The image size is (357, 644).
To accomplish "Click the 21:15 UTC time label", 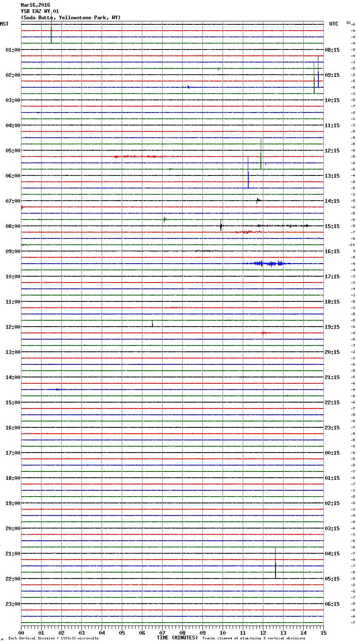I will 332,377.
